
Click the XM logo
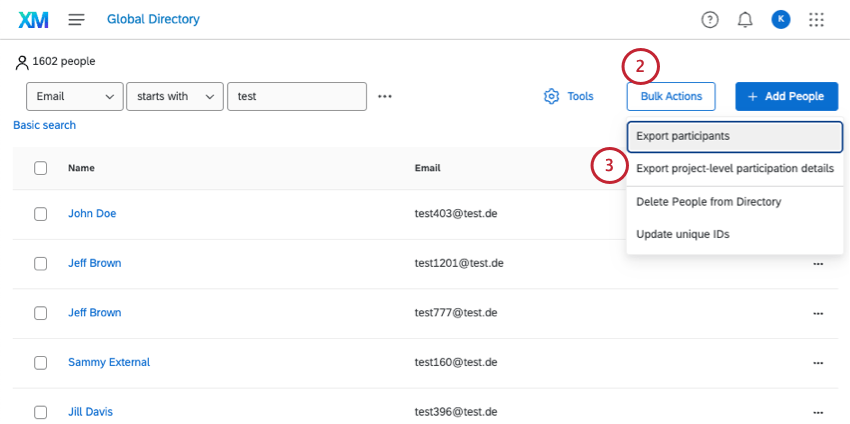[x=34, y=19]
